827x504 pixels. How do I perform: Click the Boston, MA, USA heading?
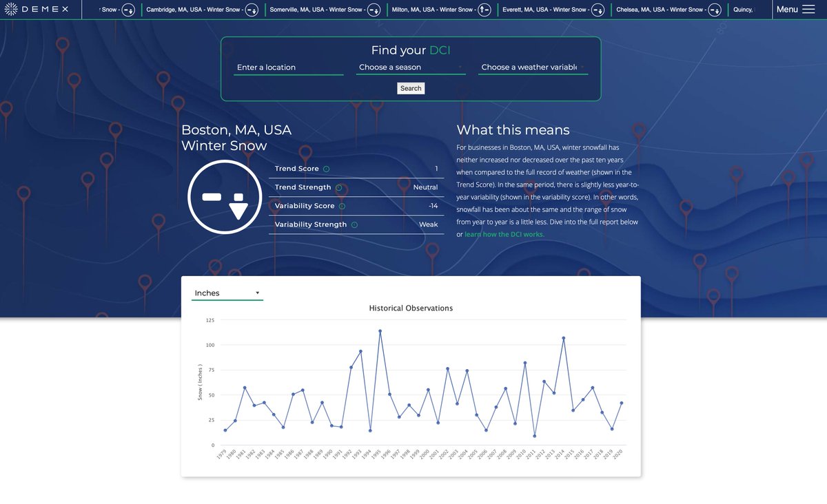click(x=236, y=130)
